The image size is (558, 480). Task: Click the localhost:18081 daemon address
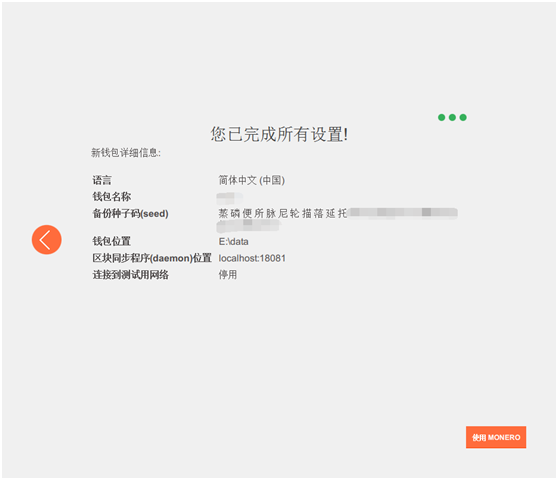click(252, 258)
